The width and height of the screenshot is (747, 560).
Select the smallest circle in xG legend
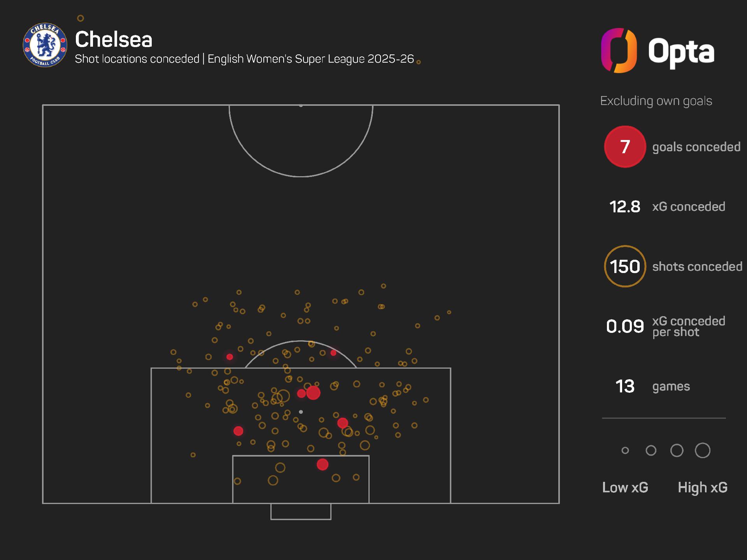click(x=625, y=451)
